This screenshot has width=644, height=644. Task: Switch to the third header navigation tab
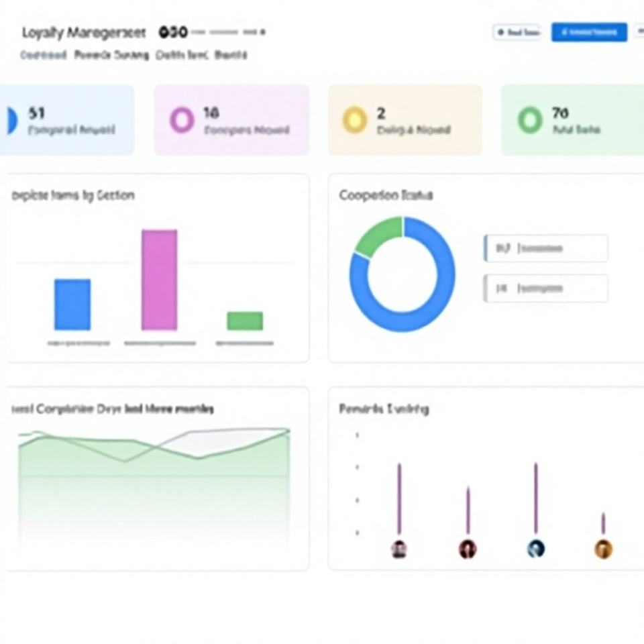182,55
